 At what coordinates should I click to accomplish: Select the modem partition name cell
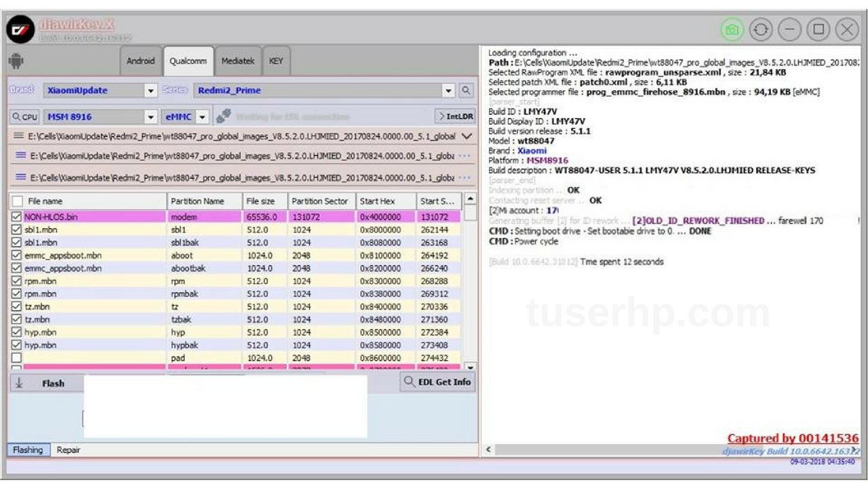(x=205, y=217)
